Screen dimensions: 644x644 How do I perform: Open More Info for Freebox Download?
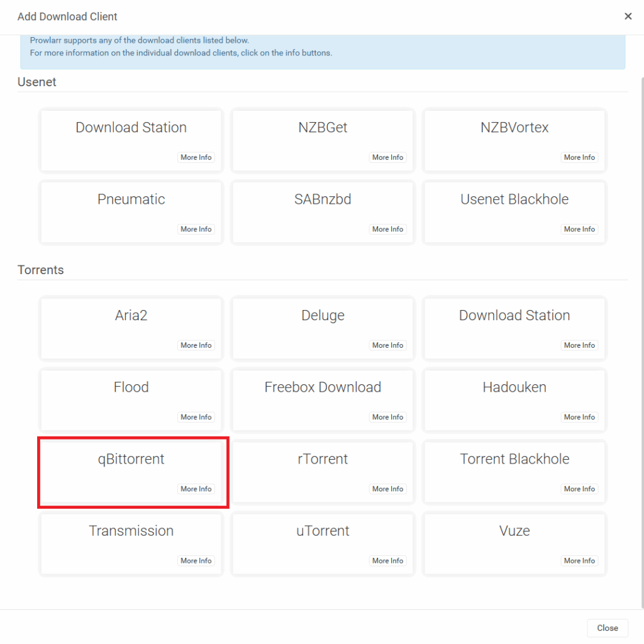point(387,418)
